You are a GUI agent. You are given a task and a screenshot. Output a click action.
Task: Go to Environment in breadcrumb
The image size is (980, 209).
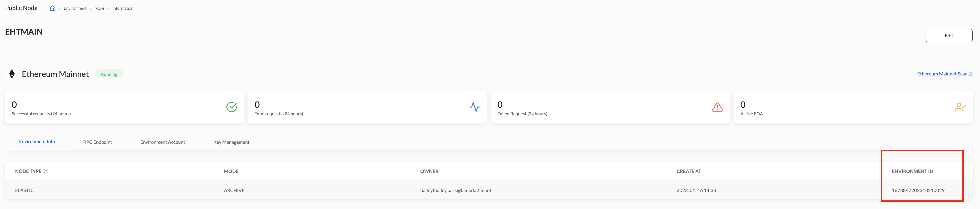[75, 8]
